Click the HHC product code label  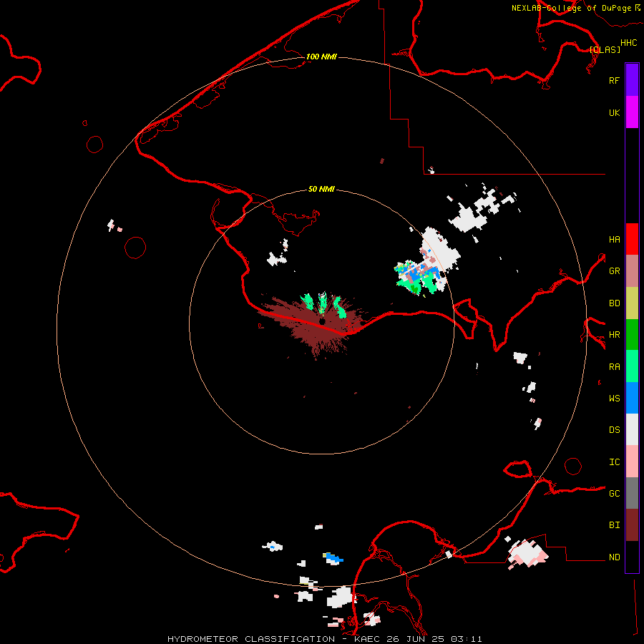click(629, 43)
